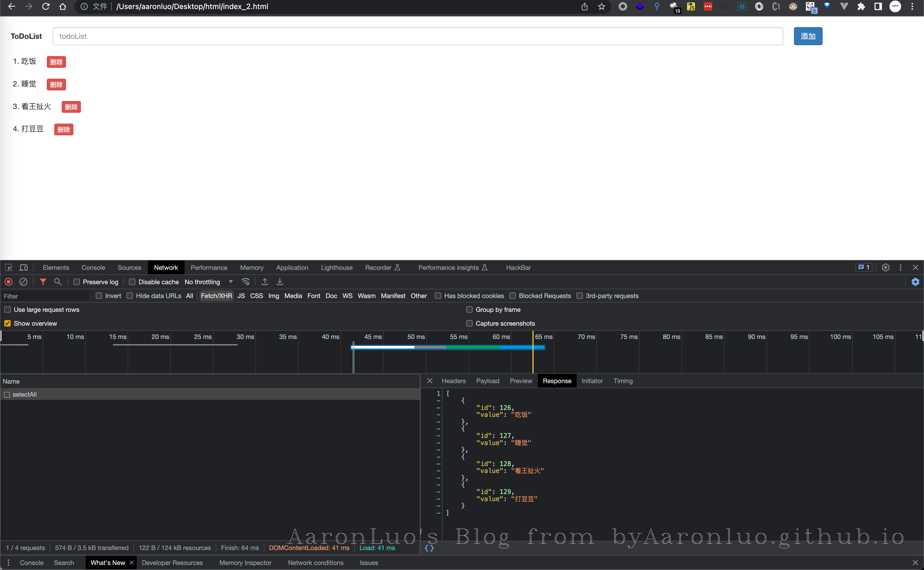This screenshot has width=924, height=570.
Task: Click the todoList text input field
Action: coord(418,36)
